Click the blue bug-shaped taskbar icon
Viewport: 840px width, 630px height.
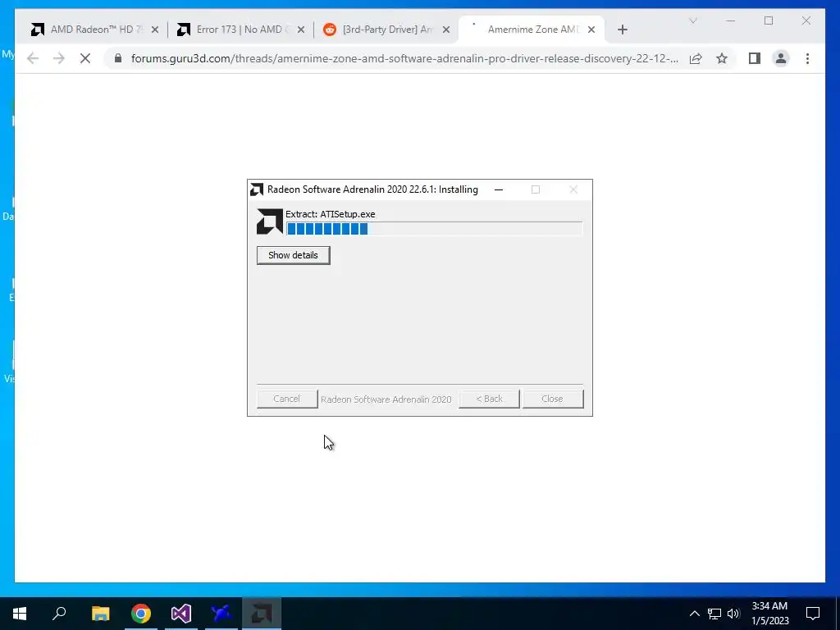[221, 614]
